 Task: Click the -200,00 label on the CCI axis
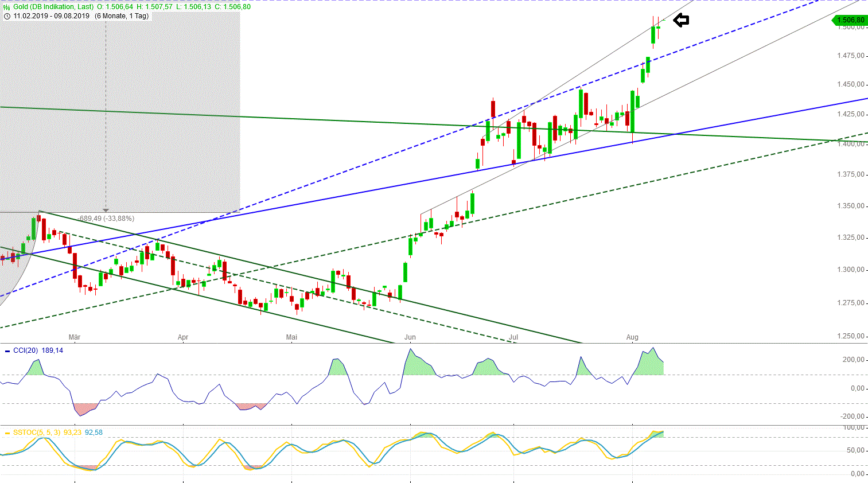(852, 416)
